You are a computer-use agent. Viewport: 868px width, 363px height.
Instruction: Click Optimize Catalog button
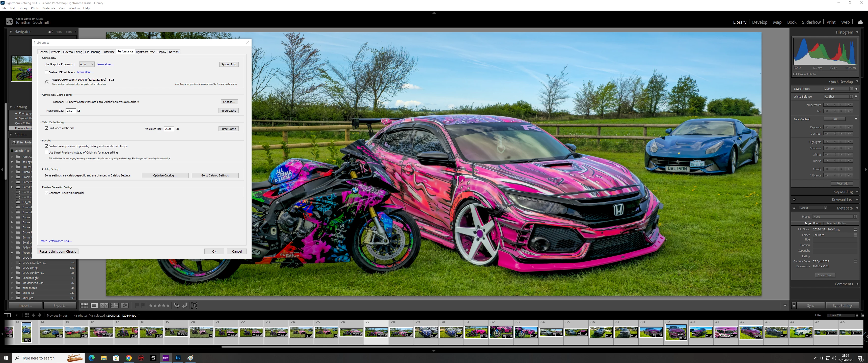(x=165, y=175)
